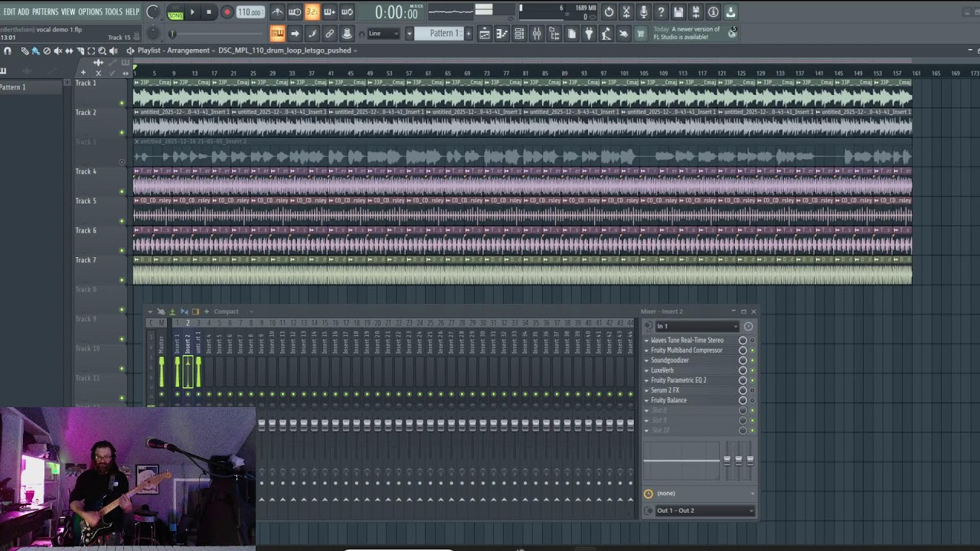Viewport: 980px width, 551px height.
Task: Open the mixer input 'In 1' dropdown
Action: point(697,326)
